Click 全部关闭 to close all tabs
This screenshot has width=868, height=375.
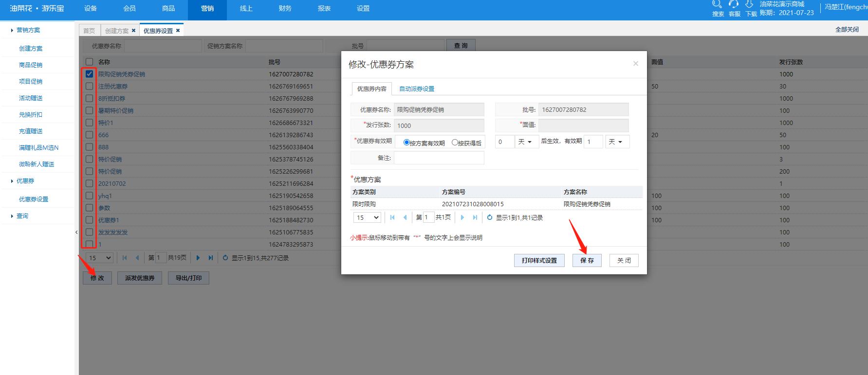coord(847,30)
